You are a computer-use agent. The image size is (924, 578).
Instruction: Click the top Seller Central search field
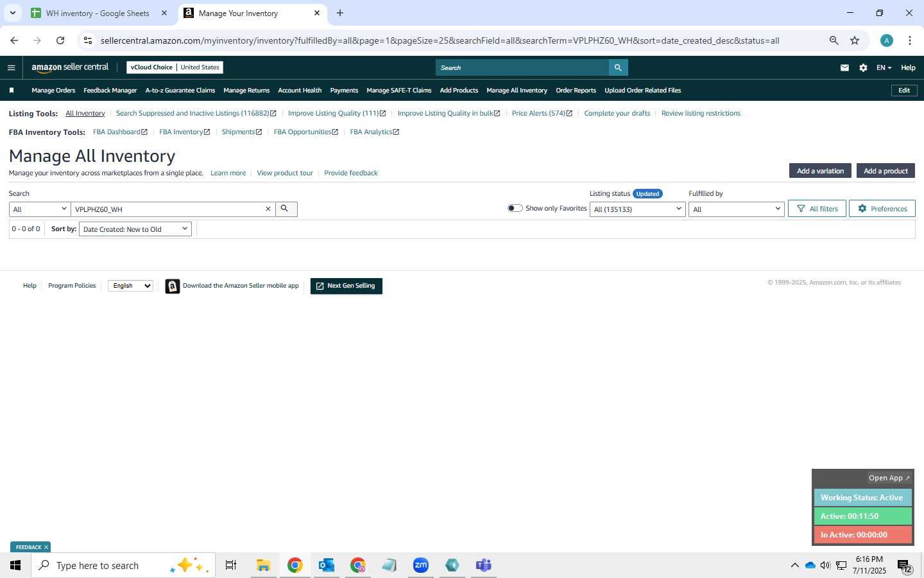click(x=522, y=67)
